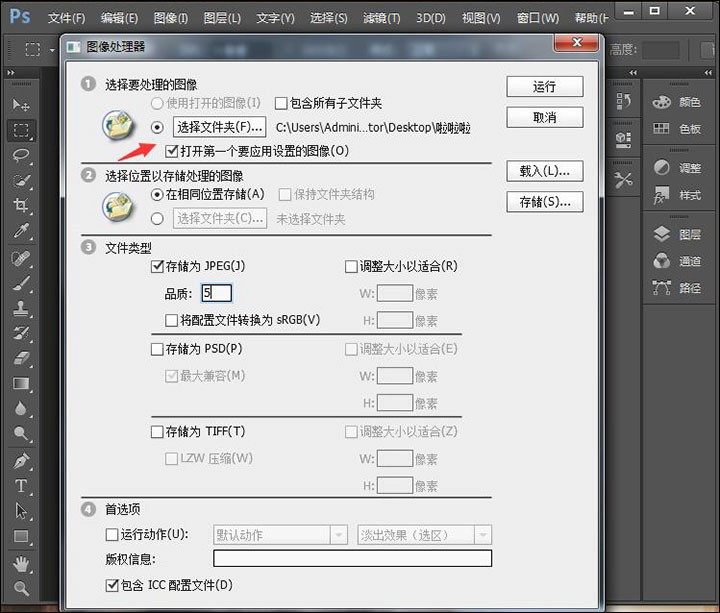720x613 pixels.
Task: Select the Lasso tool
Action: point(20,155)
